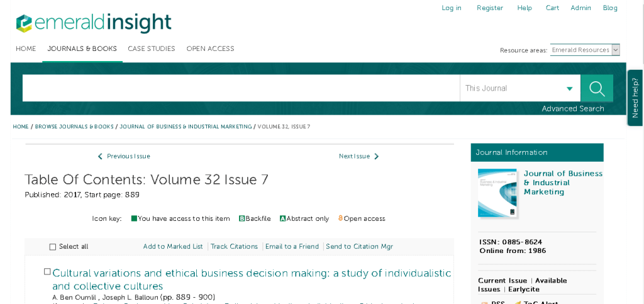This screenshot has width=644, height=304.
Task: Check the box beside Cultural variations article
Action: [x=47, y=272]
